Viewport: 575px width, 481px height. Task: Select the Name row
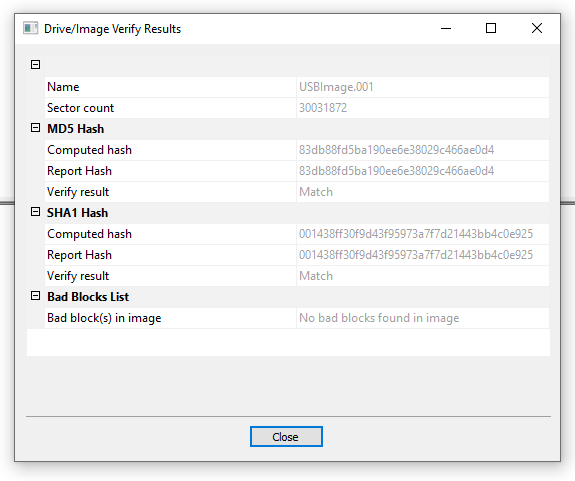click(x=297, y=87)
